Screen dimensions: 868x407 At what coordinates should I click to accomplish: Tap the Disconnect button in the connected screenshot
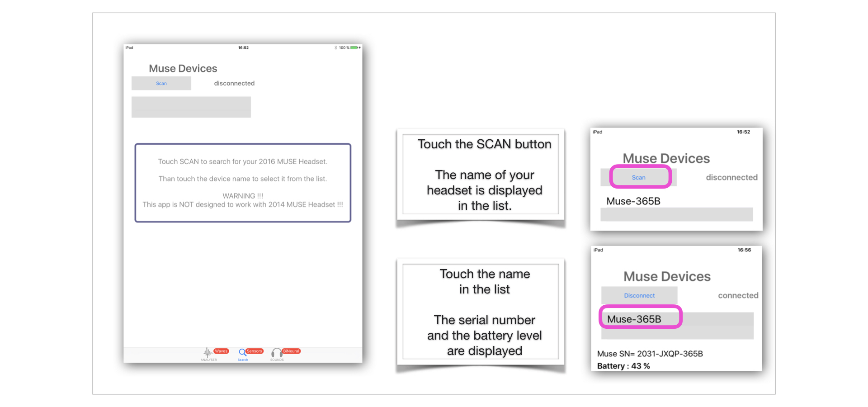(x=639, y=295)
